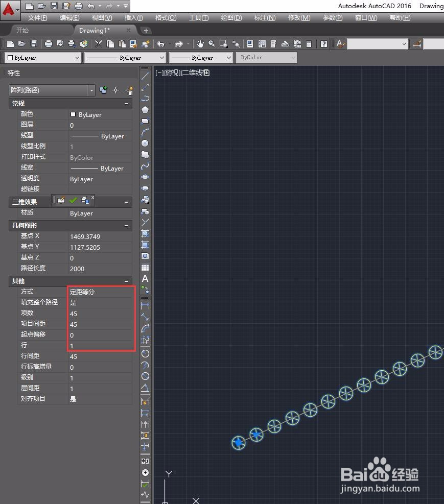444x504 pixels.
Task: Select the Diameter dimension tool
Action: tap(145, 376)
